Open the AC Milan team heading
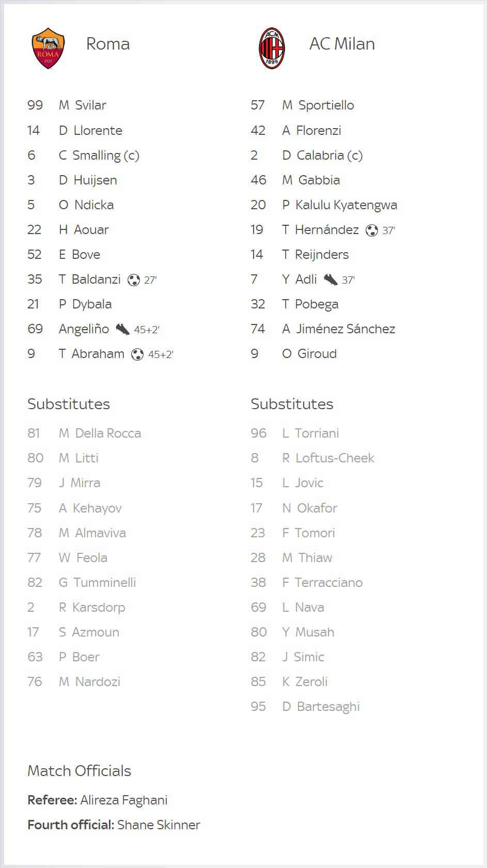 tap(342, 44)
